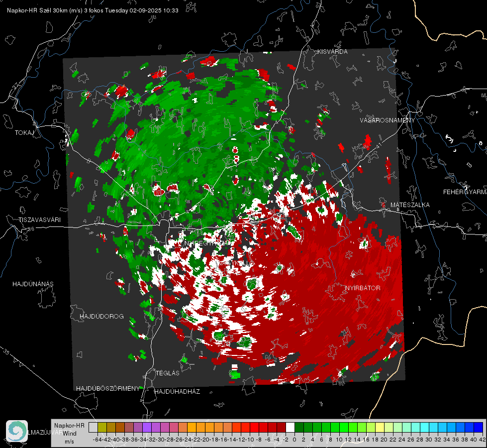Click road number 36 near Tiszavasvári

point(31,229)
